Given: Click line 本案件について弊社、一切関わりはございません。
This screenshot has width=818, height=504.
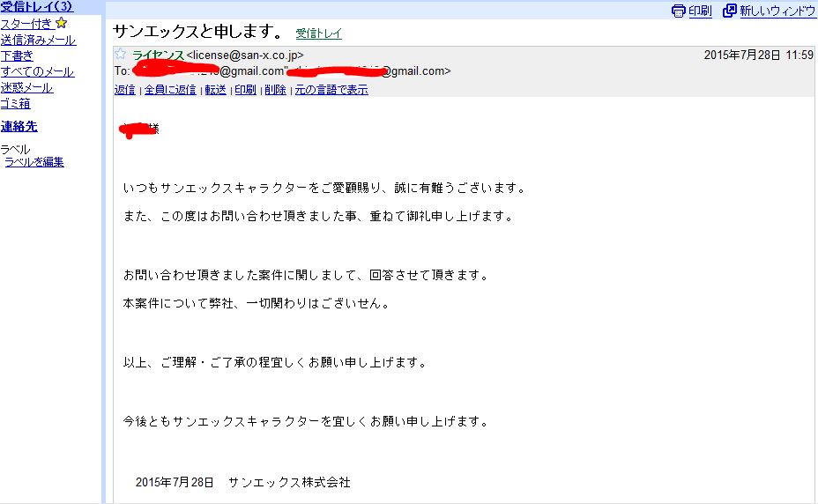Looking at the screenshot, I should pyautogui.click(x=257, y=303).
